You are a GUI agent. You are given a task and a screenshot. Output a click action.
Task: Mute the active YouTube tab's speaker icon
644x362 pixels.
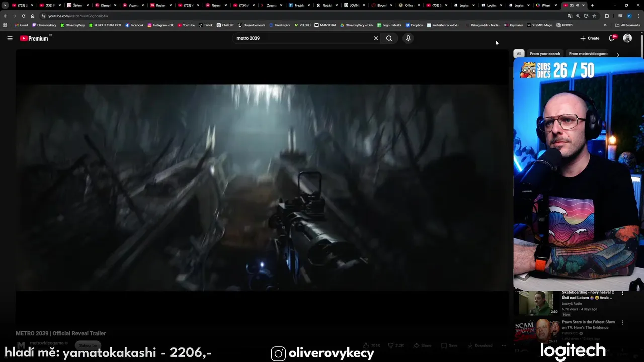coord(577,5)
